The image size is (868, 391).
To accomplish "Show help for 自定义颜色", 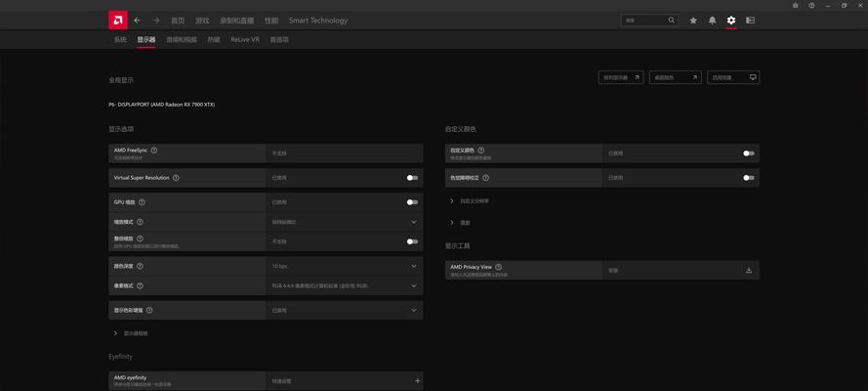I will pos(481,151).
